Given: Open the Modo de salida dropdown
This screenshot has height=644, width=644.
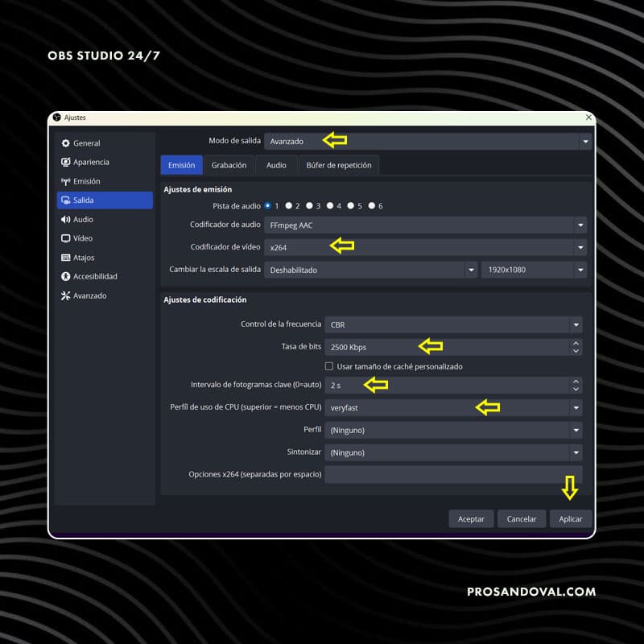Looking at the screenshot, I should [427, 142].
